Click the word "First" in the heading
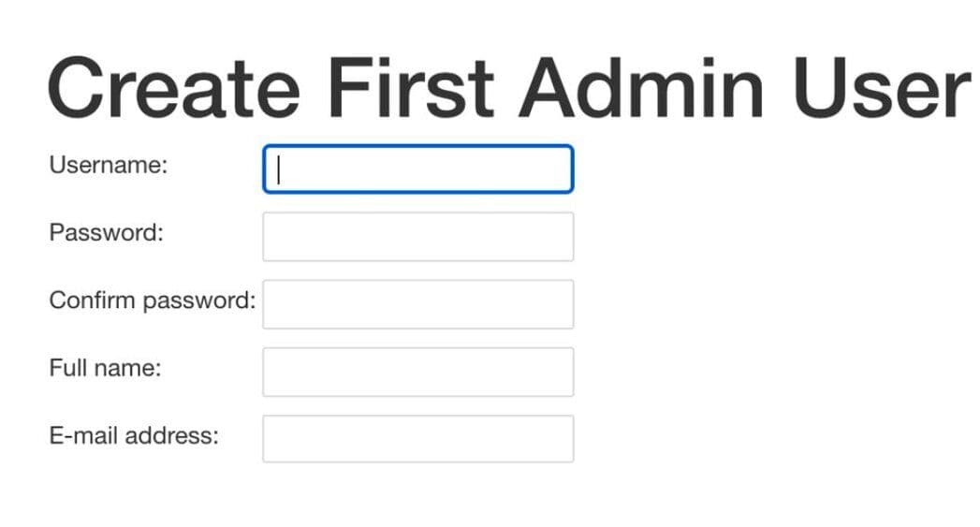This screenshot has width=980, height=527. (410, 87)
